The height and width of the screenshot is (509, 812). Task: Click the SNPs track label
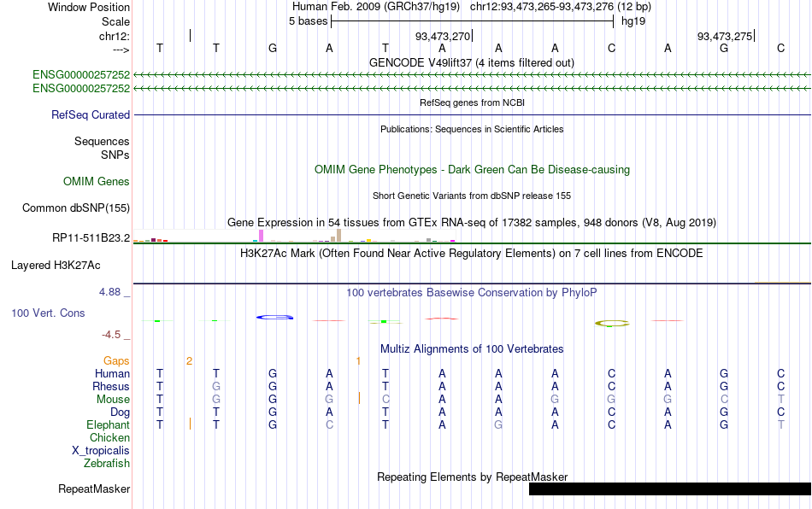pos(115,155)
